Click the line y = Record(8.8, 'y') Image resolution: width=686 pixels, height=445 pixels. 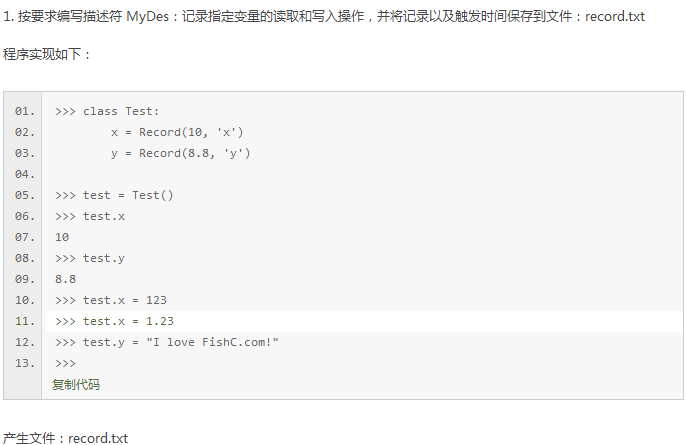click(x=180, y=153)
